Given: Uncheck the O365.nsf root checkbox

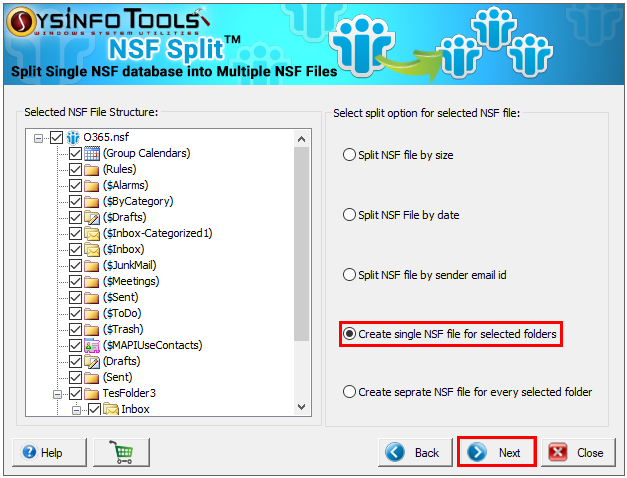Looking at the screenshot, I should (56, 138).
